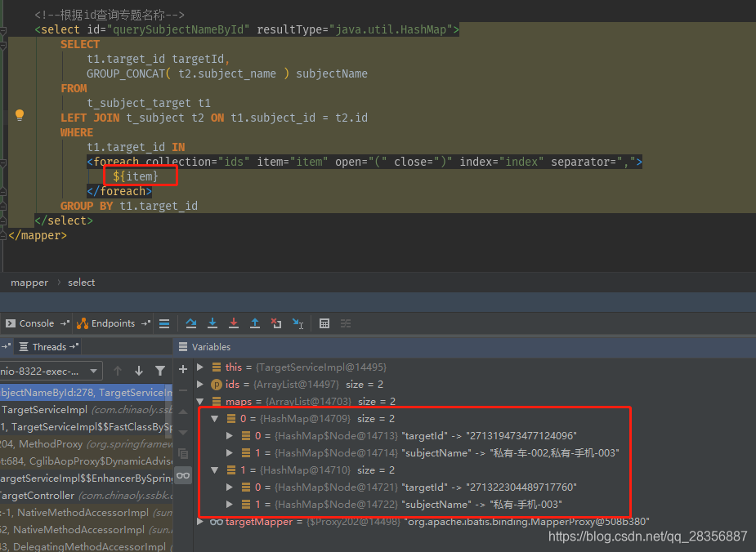
Task: Click the Show Execution Point icon
Action: point(164,323)
